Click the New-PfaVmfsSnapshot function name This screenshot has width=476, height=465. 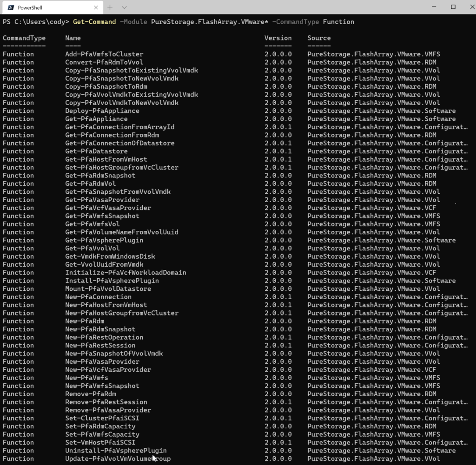pos(102,386)
